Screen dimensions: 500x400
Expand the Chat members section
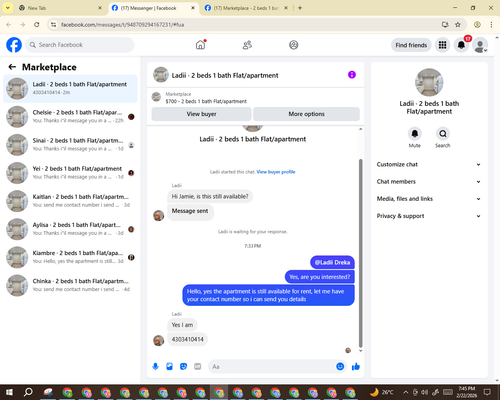[429, 182]
